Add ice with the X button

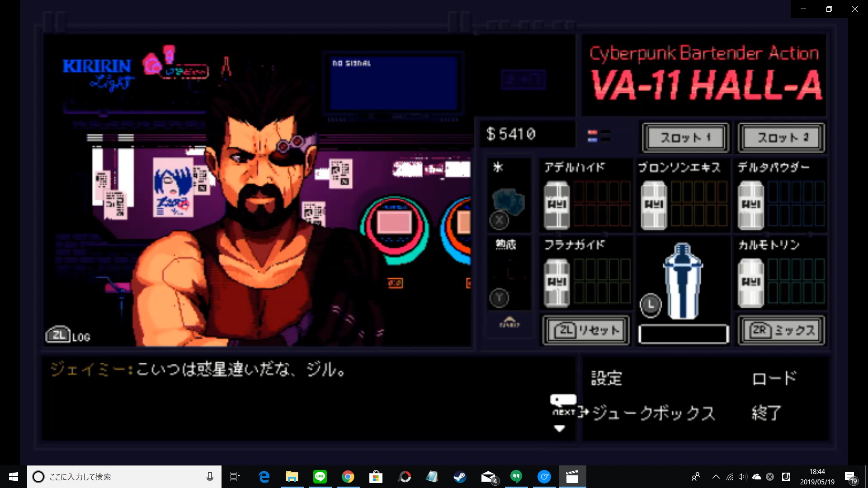pos(499,221)
